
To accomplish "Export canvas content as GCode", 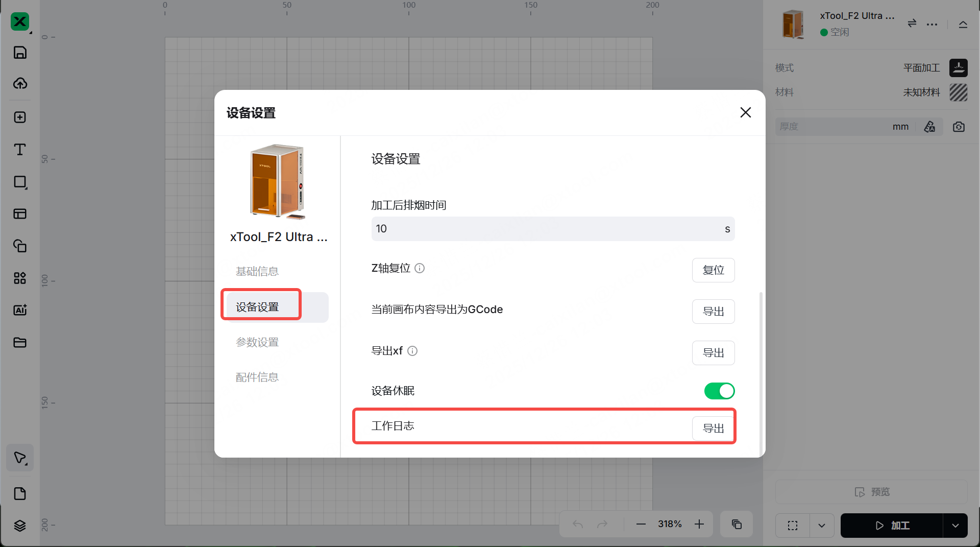I will click(713, 312).
